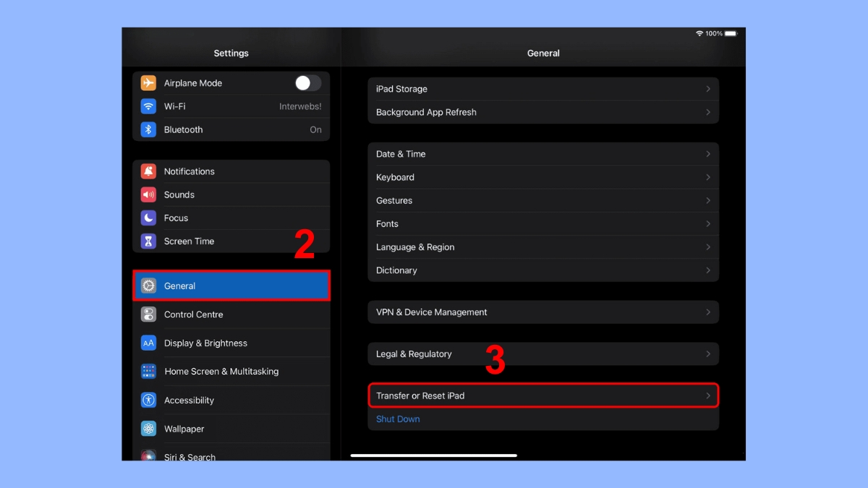Tap the Interwebs! Wi-Fi network value
The image size is (868, 488).
300,106
